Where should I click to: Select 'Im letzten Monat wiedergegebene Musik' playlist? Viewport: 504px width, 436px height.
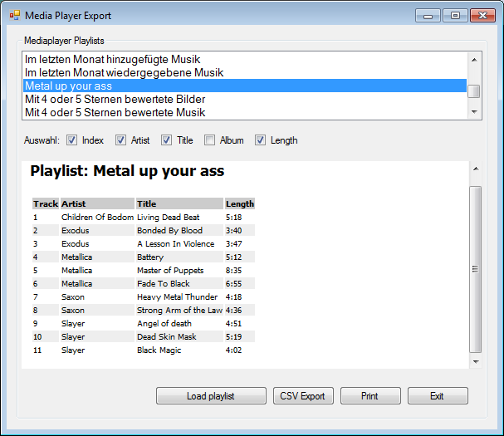[245, 72]
